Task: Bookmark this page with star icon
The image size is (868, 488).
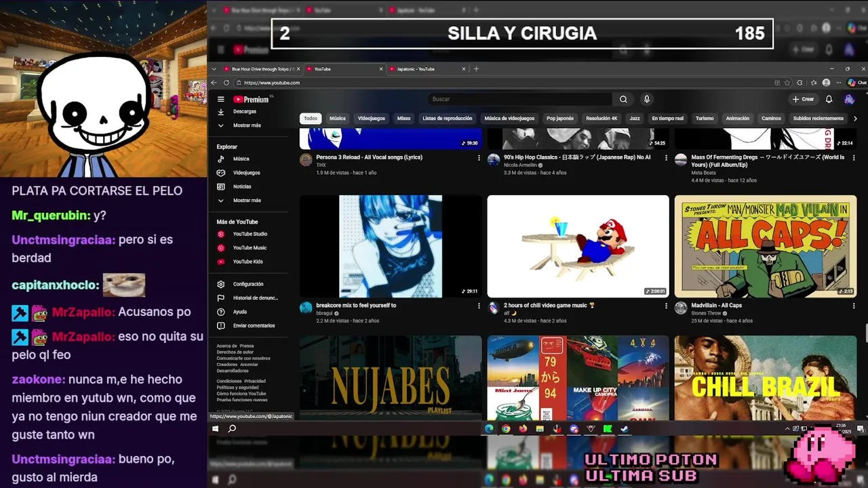Action: tap(787, 83)
